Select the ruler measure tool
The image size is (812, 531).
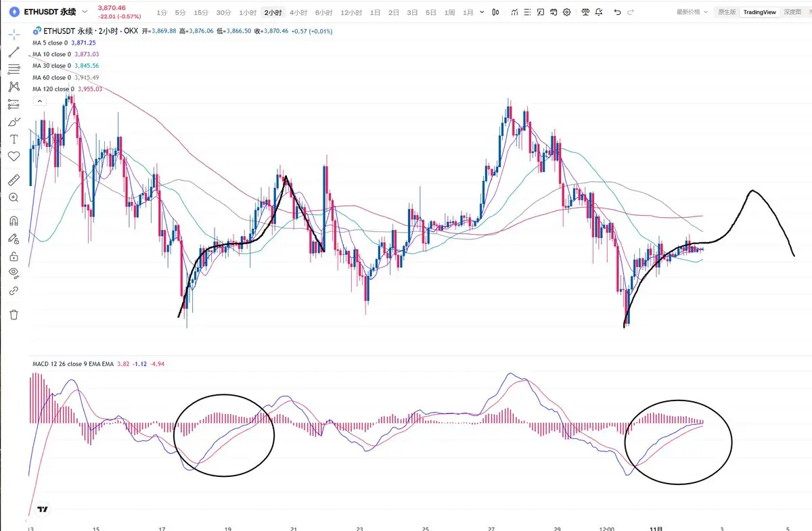click(14, 180)
